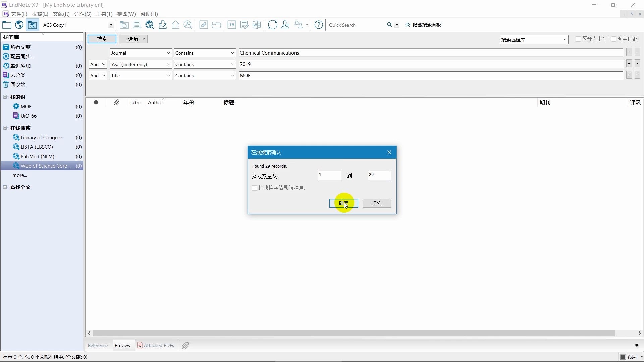Image resolution: width=644 pixels, height=362 pixels.
Task: Select the help toolbar icon
Action: pos(318,25)
